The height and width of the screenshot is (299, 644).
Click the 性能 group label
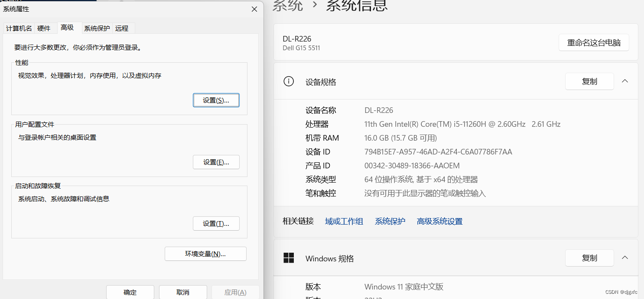click(x=22, y=63)
